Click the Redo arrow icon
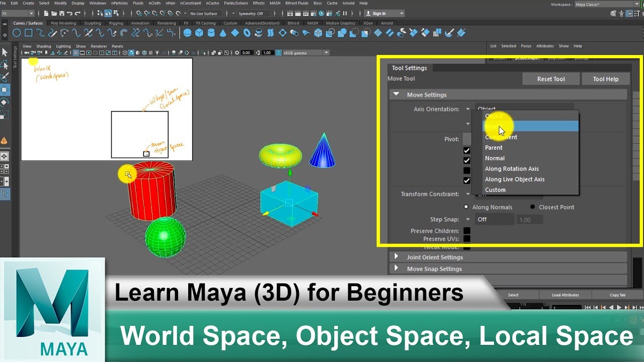The height and width of the screenshot is (362, 644). coord(77,14)
